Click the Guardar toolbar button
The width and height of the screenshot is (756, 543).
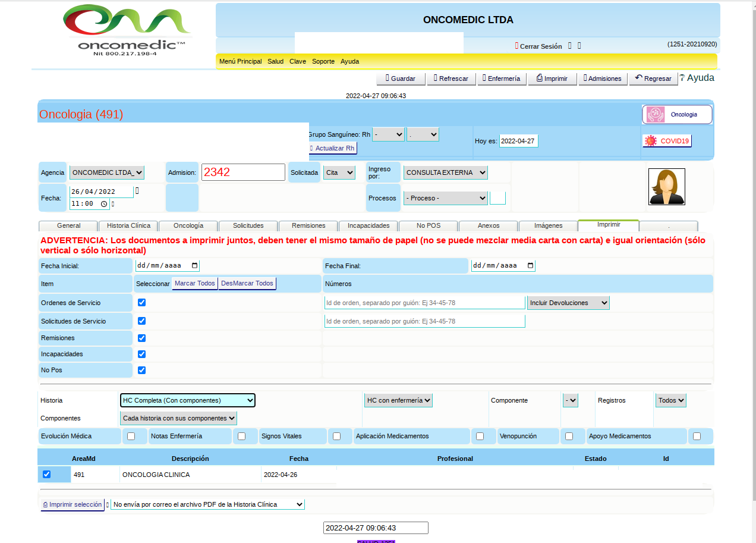pos(401,79)
